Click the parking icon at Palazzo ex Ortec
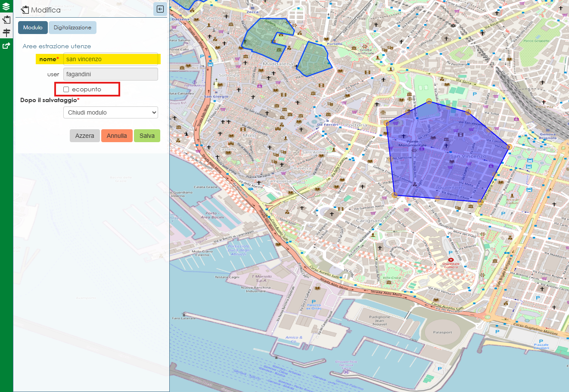The width and height of the screenshot is (569, 392). tap(314, 302)
